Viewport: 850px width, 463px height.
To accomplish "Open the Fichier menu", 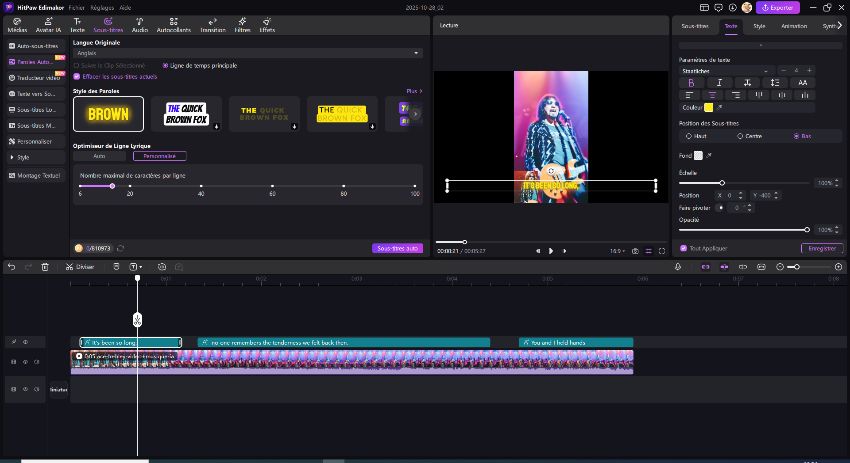I will click(76, 6).
